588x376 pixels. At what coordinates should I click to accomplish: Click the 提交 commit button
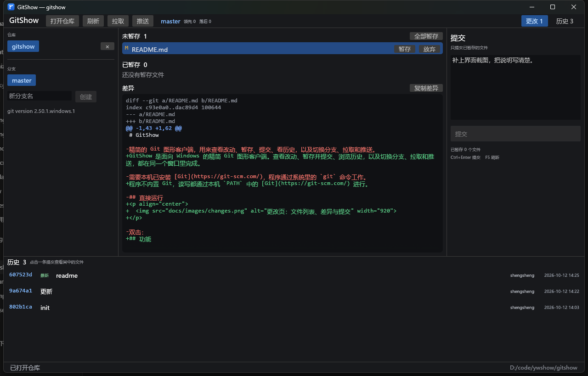click(515, 134)
